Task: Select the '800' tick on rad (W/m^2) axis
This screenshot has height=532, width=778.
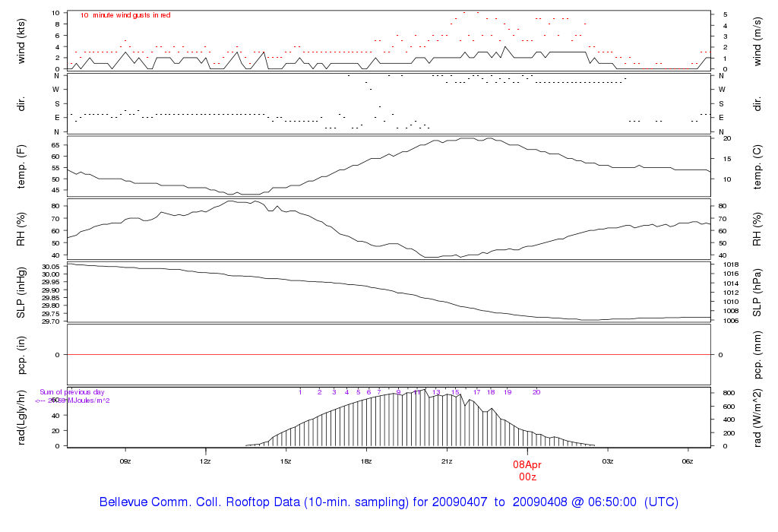Action: (x=729, y=393)
